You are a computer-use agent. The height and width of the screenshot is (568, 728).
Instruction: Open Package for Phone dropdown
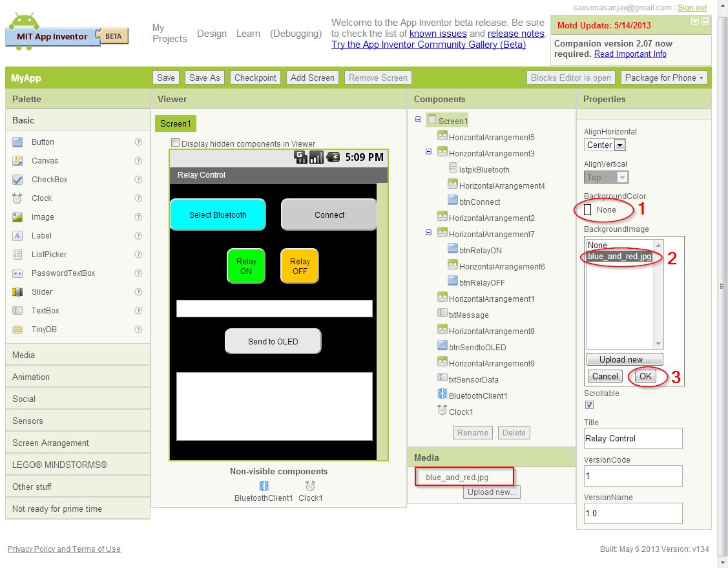[664, 78]
